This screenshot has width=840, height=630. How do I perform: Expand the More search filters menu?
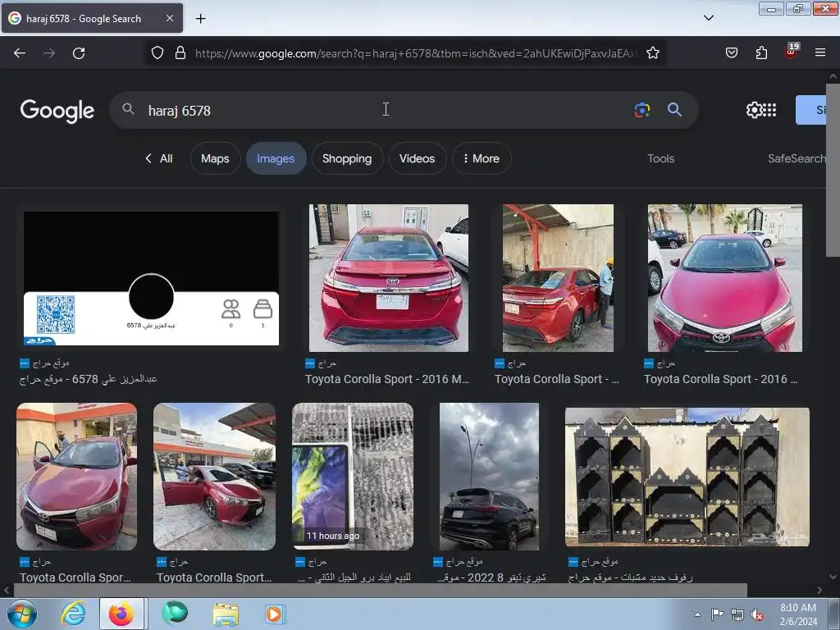tap(481, 158)
